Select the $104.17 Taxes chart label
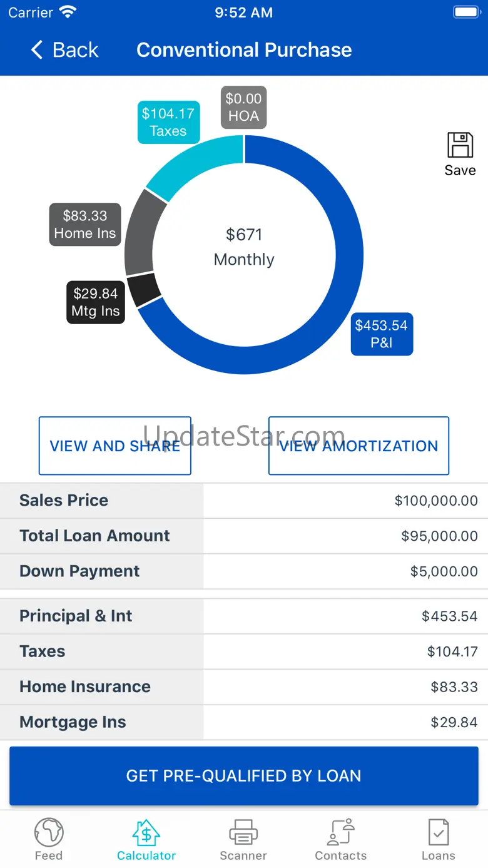 [x=168, y=122]
